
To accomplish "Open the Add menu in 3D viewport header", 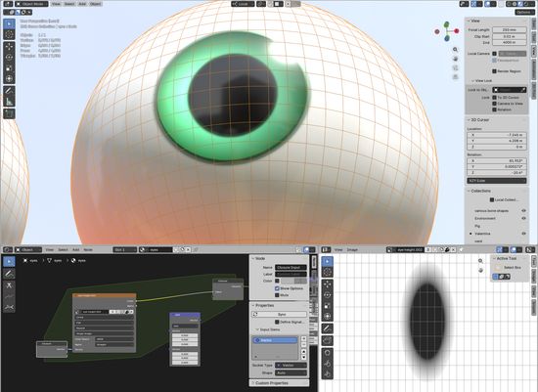I will pos(82,4).
